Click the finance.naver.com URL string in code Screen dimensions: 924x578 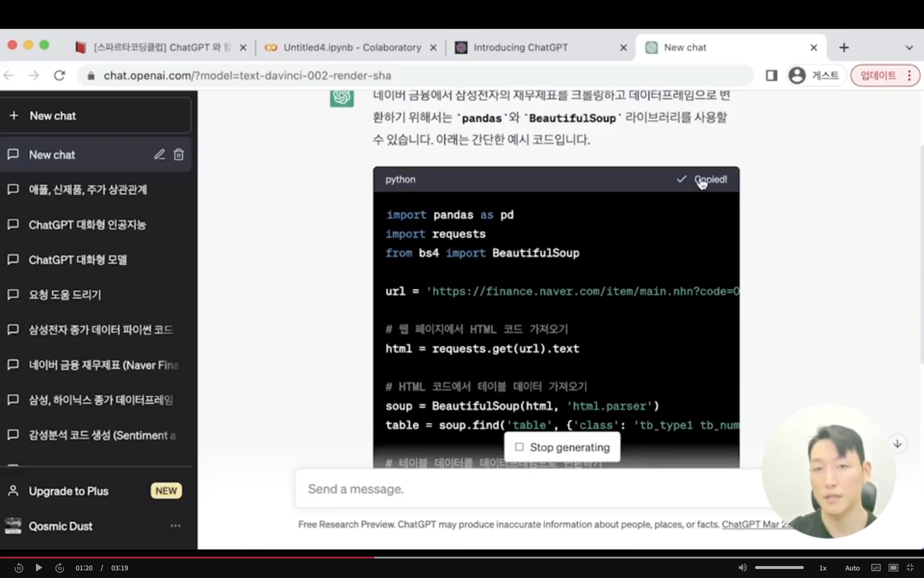point(583,291)
